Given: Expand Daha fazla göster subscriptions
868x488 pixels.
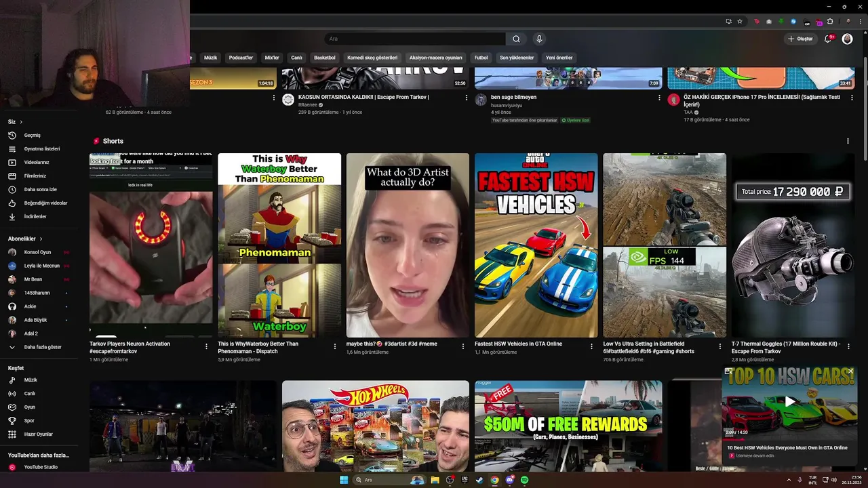Looking at the screenshot, I should 41,347.
